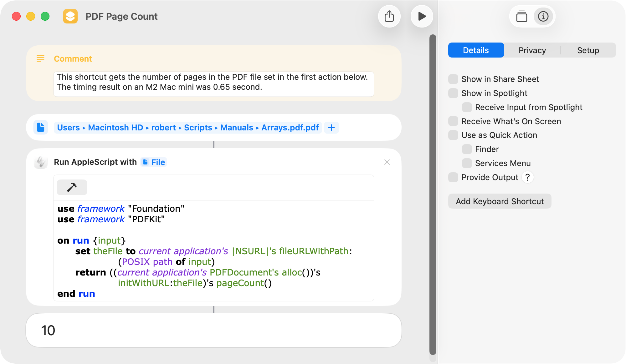Switch to the Privacy tab
This screenshot has width=626, height=364.
(532, 50)
